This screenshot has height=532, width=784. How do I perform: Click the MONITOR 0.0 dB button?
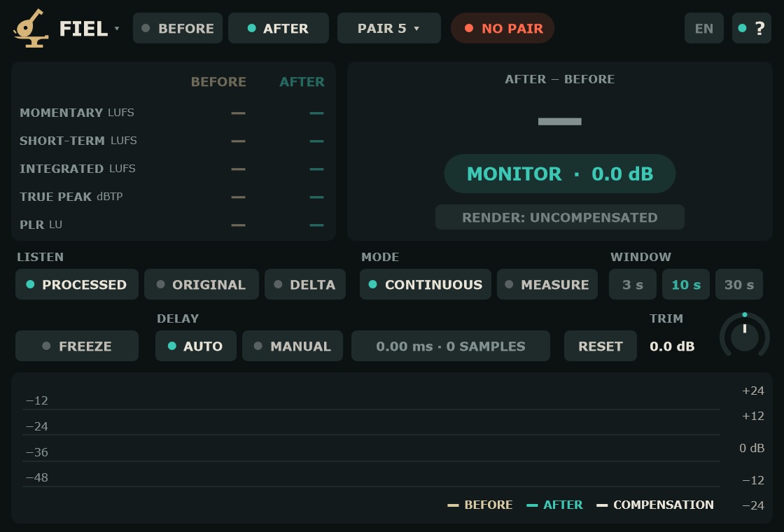(560, 174)
